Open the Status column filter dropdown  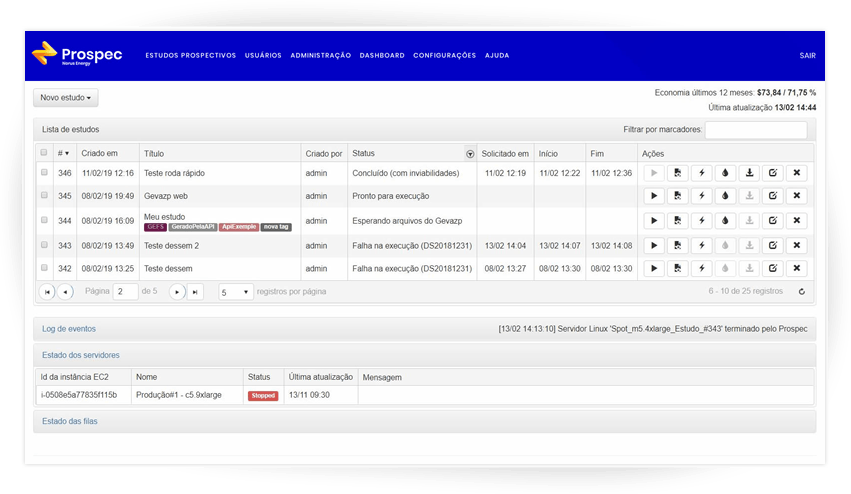pyautogui.click(x=470, y=154)
